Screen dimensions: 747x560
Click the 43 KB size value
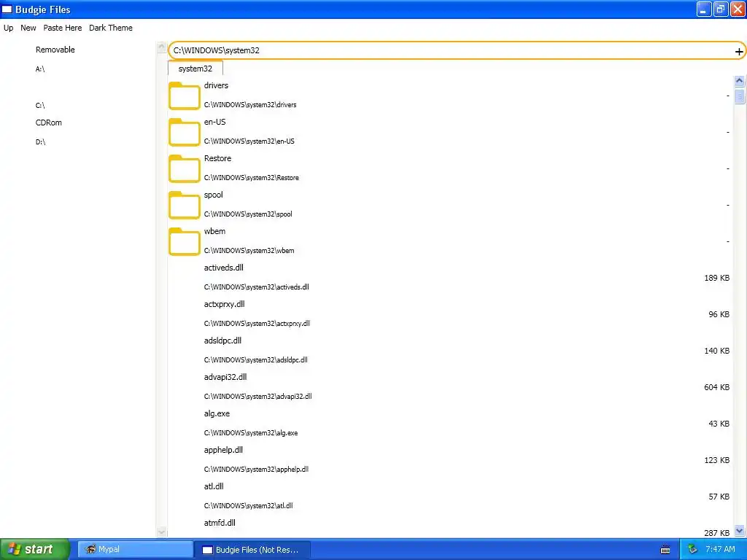pyautogui.click(x=719, y=424)
